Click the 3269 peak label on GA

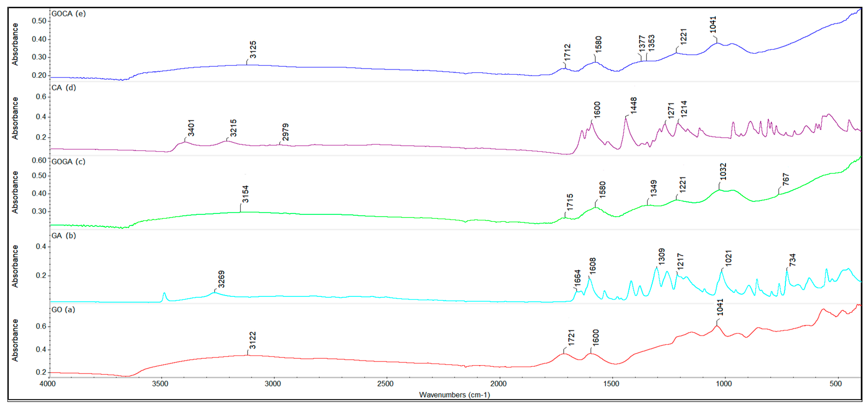coord(221,280)
